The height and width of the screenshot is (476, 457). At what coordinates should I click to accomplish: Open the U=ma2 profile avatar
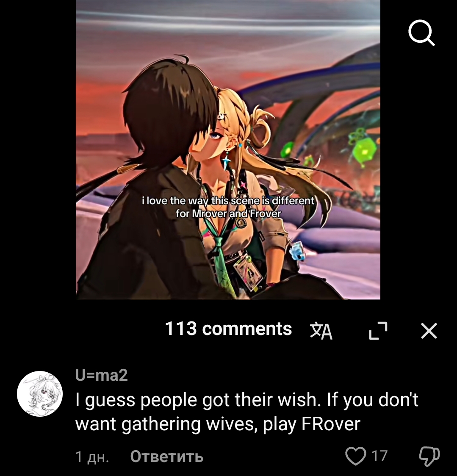40,394
